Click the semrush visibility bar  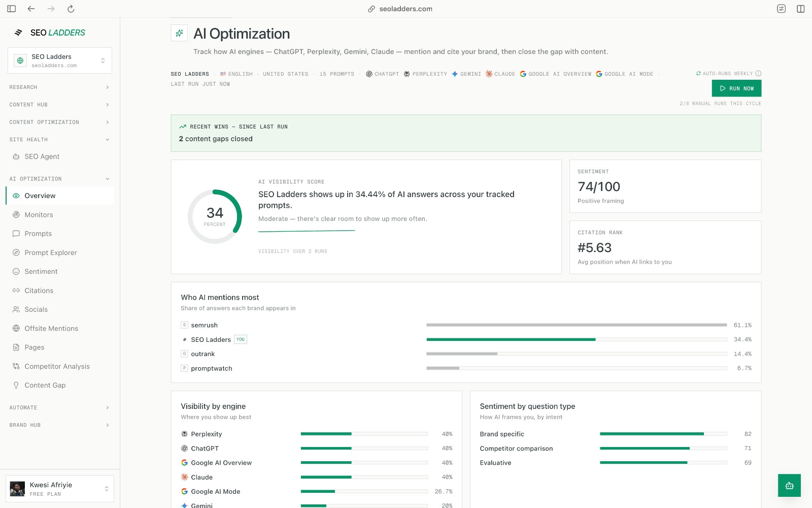click(577, 325)
